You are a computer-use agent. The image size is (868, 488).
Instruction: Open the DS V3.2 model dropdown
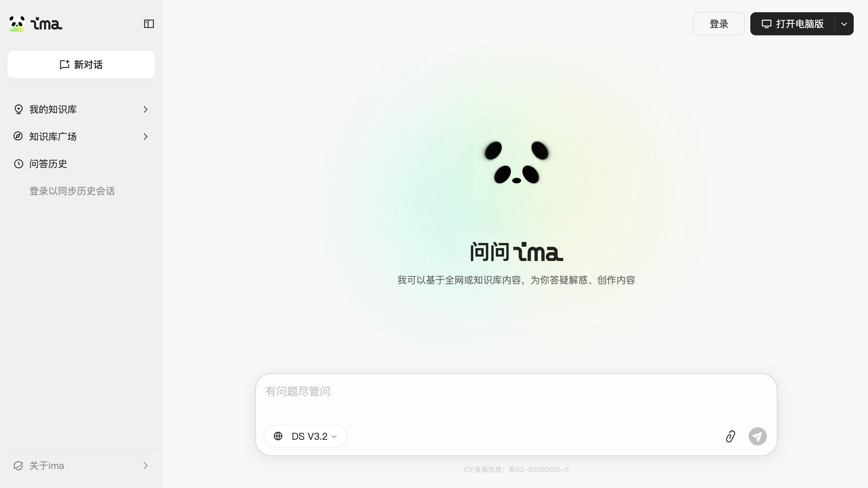pyautogui.click(x=314, y=436)
